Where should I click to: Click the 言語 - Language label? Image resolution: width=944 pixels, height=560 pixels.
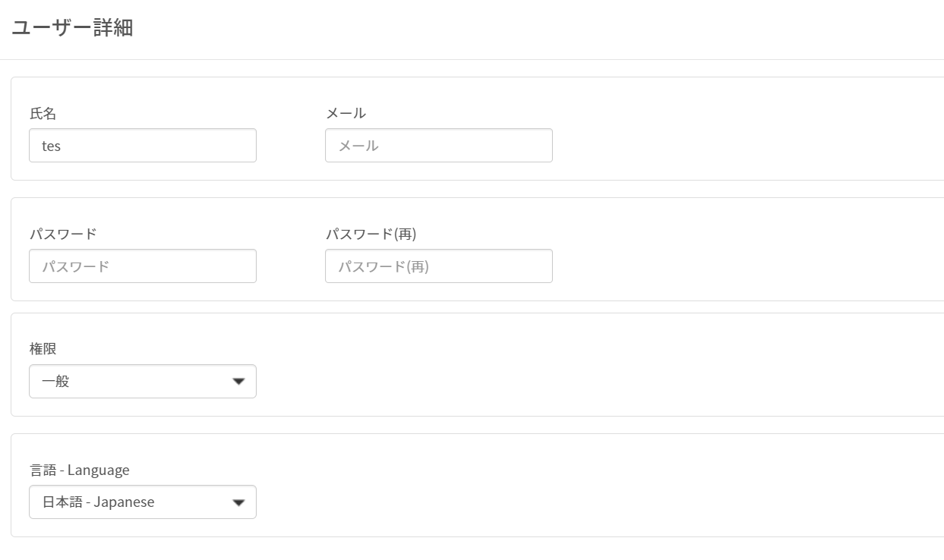(80, 470)
